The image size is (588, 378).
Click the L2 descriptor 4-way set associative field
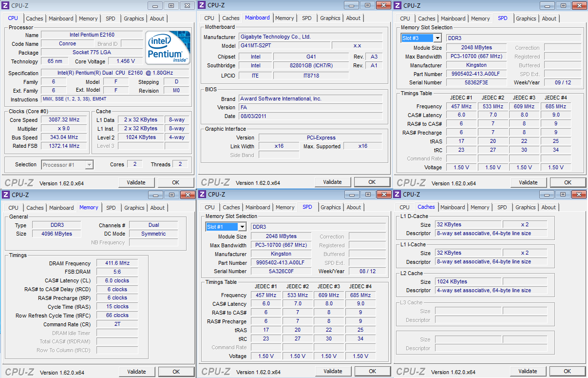pyautogui.click(x=490, y=291)
